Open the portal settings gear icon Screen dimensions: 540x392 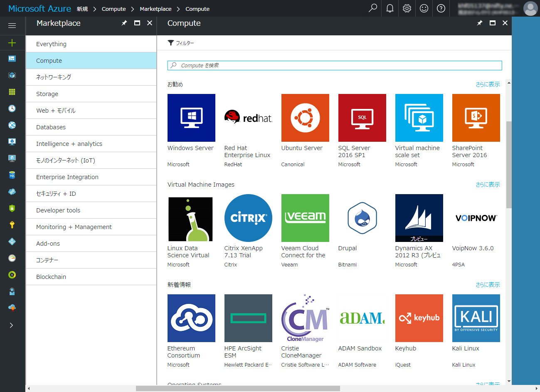click(407, 8)
